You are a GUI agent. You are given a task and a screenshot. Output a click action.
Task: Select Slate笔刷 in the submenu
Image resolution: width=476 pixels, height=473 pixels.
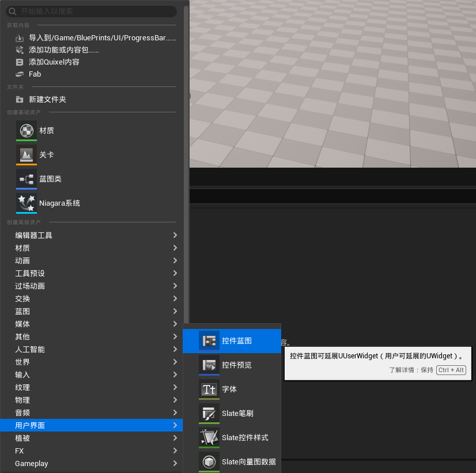(232, 414)
